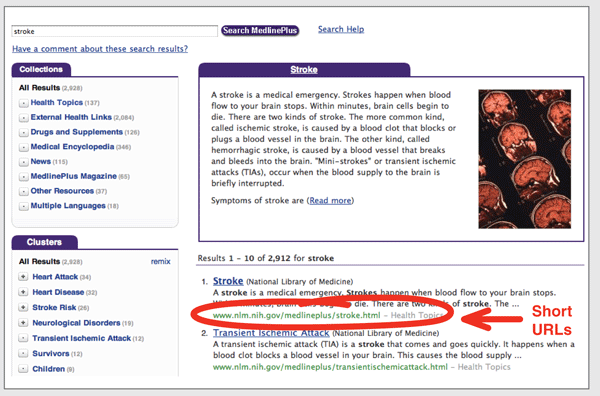This screenshot has height=396, width=600.
Task: Open the Search Help link
Action: click(341, 29)
